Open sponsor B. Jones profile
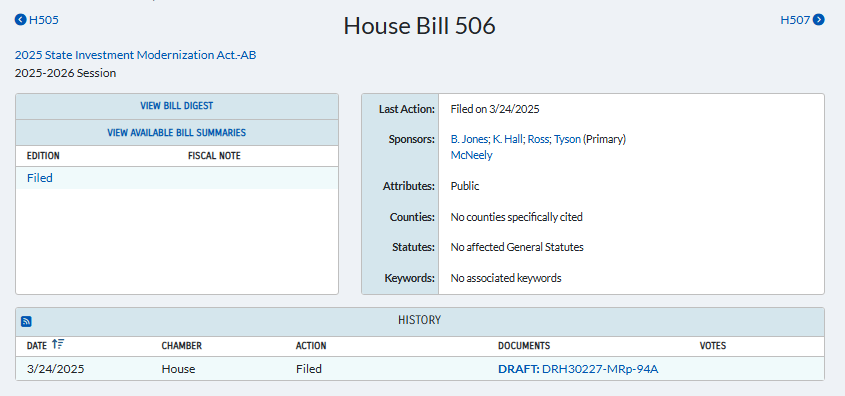Viewport: 845px width, 396px height. pyautogui.click(x=469, y=140)
